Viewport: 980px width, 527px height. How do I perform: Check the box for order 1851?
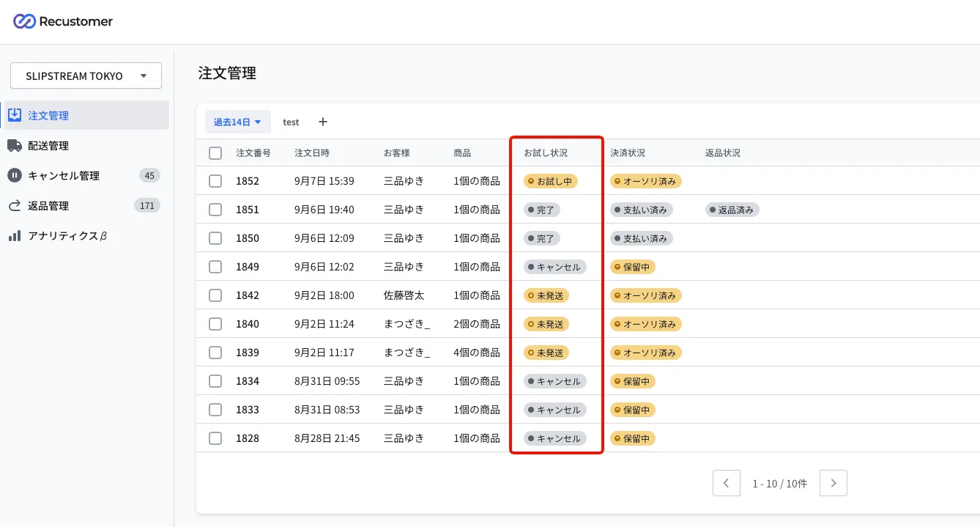coord(215,210)
